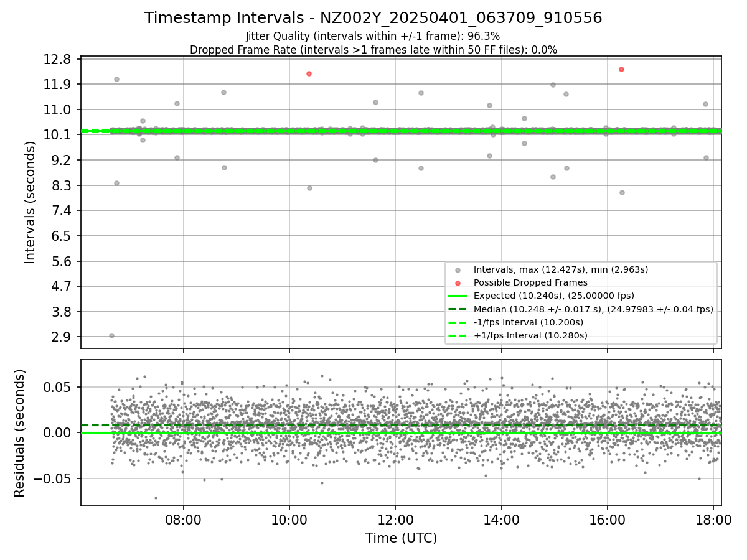
Task: Click the red dropped-frame point near 16:15
Action: (621, 69)
